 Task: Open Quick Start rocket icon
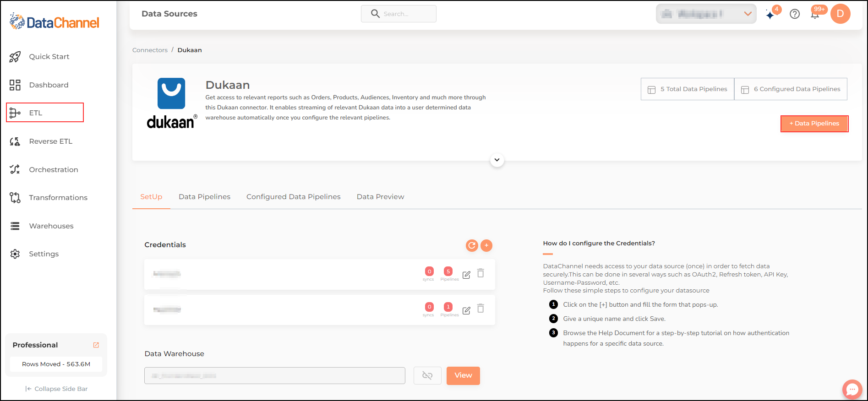pyautogui.click(x=15, y=57)
